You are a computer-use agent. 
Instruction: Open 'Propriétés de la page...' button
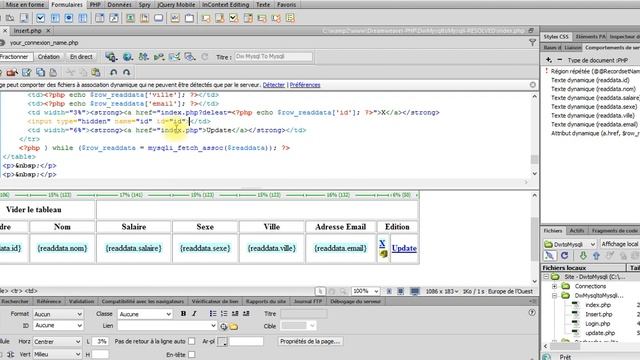click(x=310, y=341)
